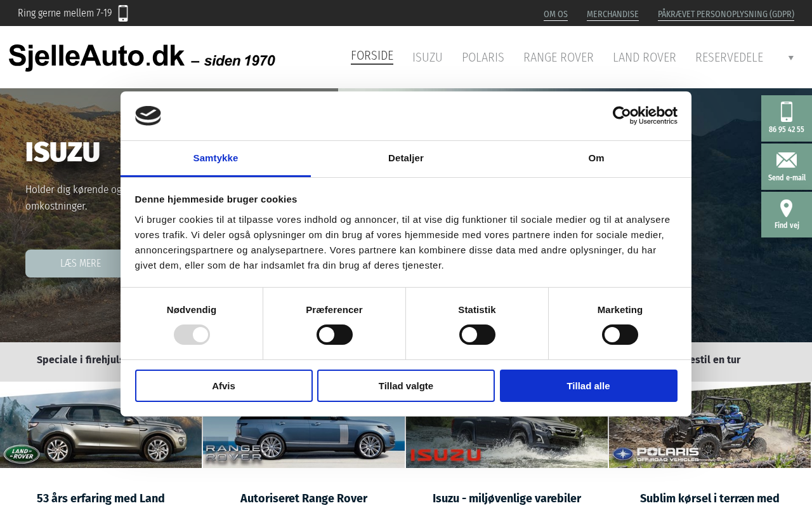Switch to the Detaljer tab

tap(406, 158)
